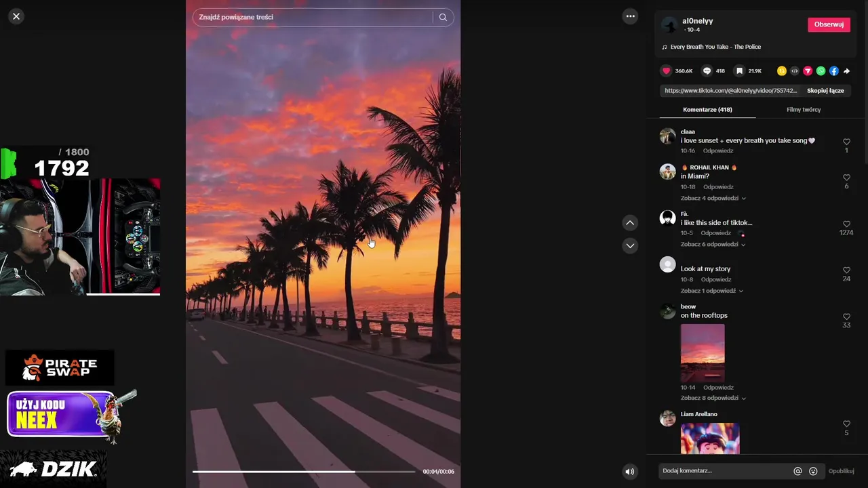Click the Pirate Swap sponsor banner

[x=60, y=367]
